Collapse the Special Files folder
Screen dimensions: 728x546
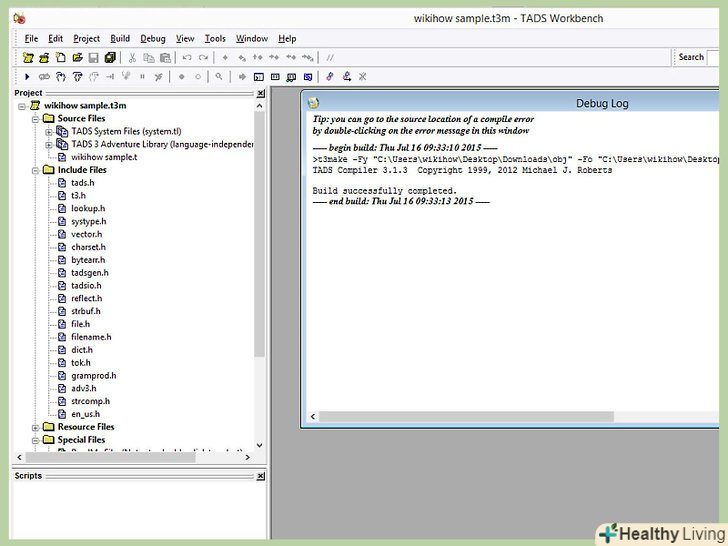point(35,441)
